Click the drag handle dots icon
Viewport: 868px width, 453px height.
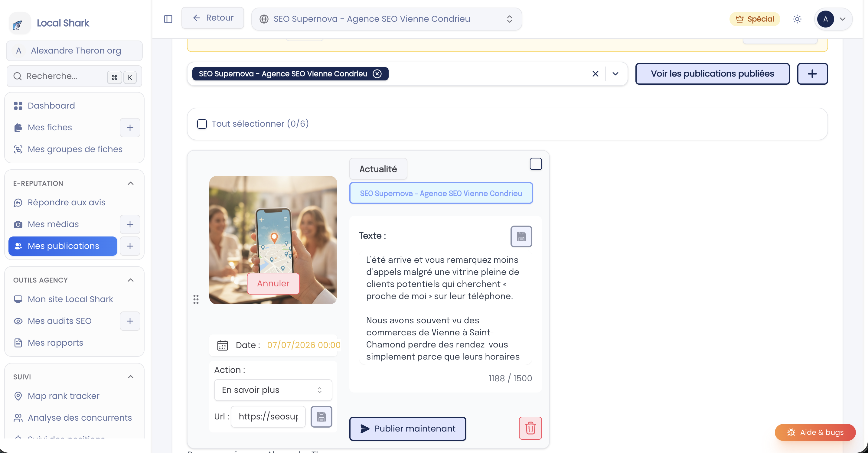coord(196,299)
